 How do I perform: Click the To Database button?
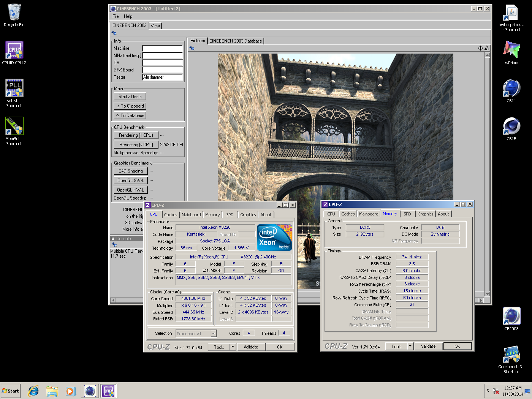[130, 116]
